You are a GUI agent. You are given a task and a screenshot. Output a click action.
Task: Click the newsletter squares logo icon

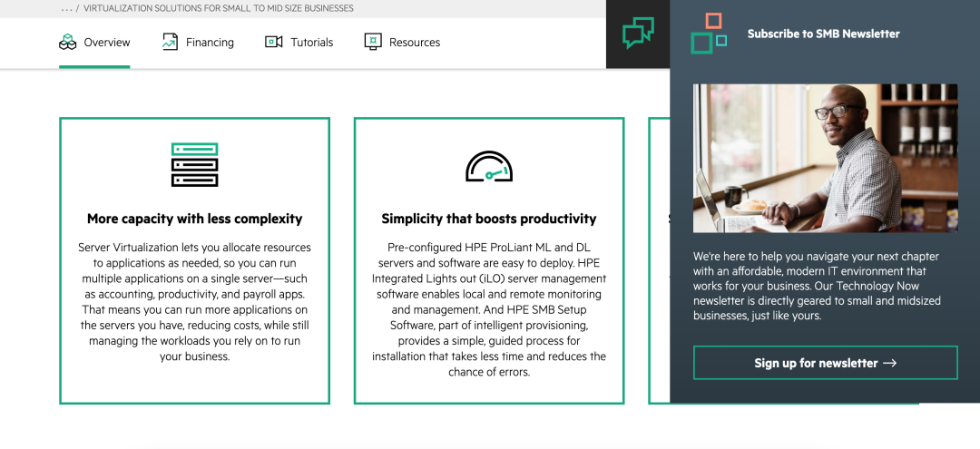(x=709, y=33)
